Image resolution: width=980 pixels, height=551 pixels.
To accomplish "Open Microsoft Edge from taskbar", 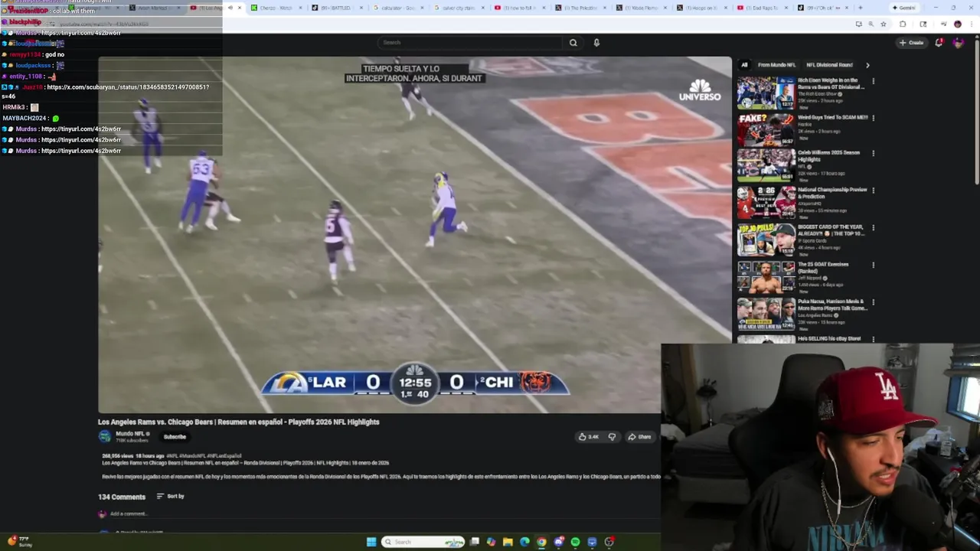I will (524, 542).
